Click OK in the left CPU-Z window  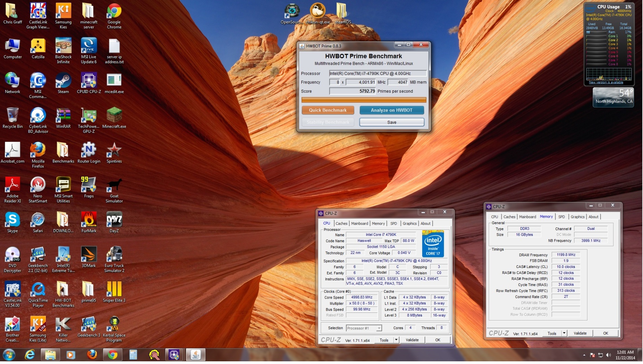tap(438, 340)
